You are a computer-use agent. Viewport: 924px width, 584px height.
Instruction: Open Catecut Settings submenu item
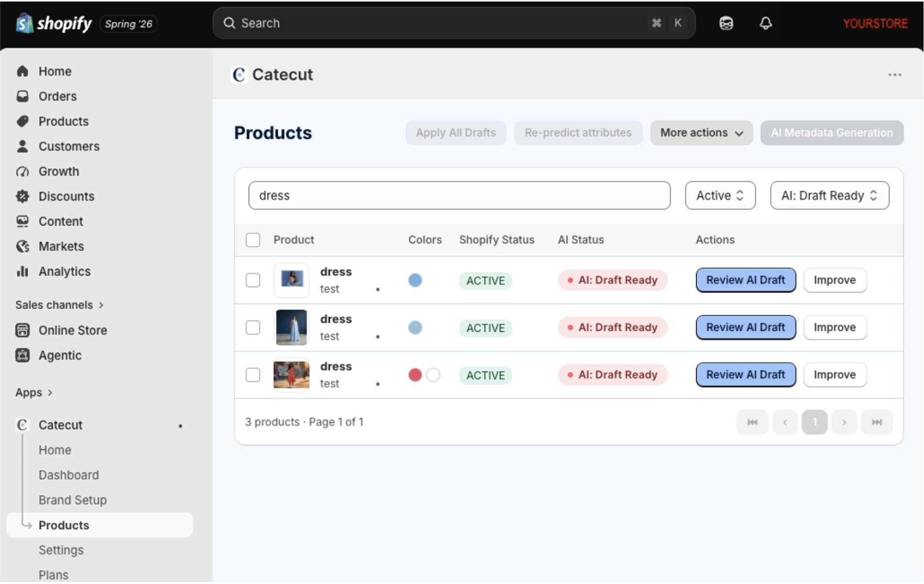coord(61,550)
